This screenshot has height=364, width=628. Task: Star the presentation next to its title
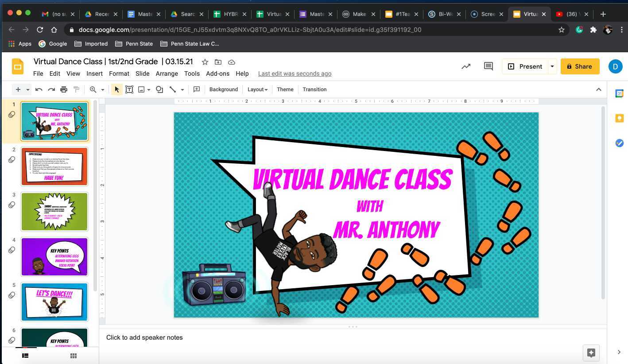[x=205, y=62]
